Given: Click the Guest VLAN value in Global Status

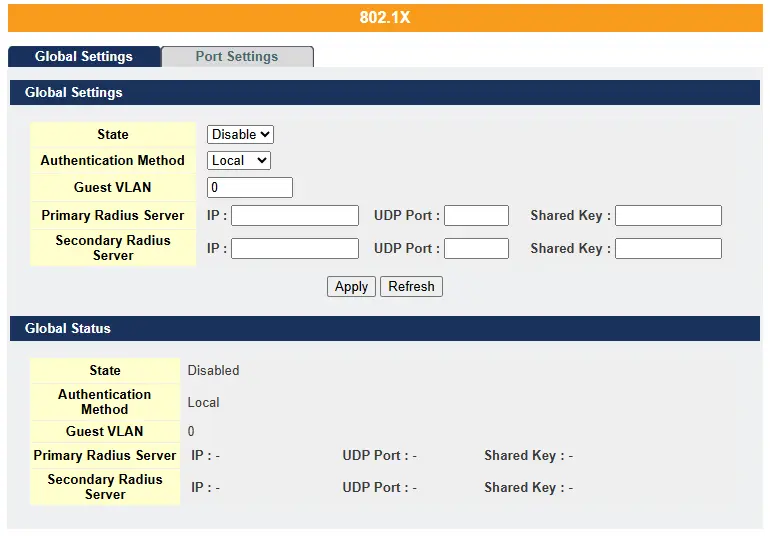Looking at the screenshot, I should point(192,432).
